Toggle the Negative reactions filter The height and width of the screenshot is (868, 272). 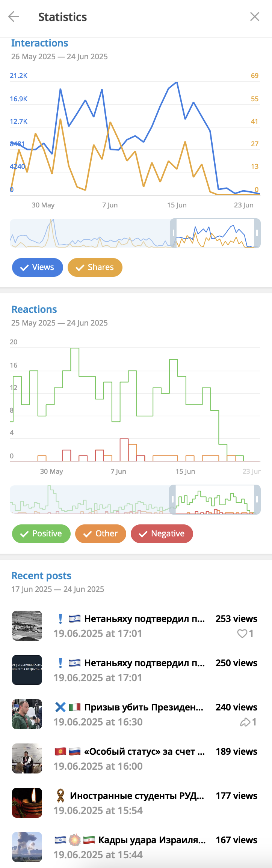tap(162, 534)
